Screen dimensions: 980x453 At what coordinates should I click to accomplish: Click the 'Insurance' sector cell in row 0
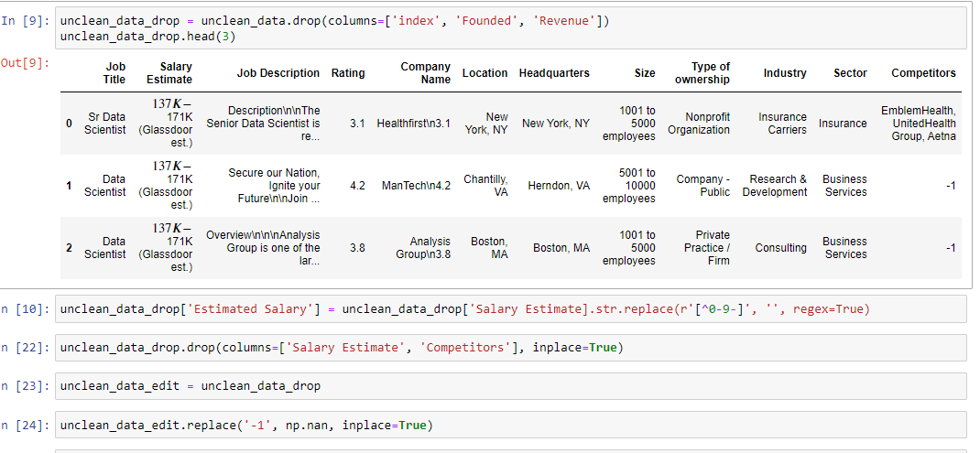tap(843, 124)
